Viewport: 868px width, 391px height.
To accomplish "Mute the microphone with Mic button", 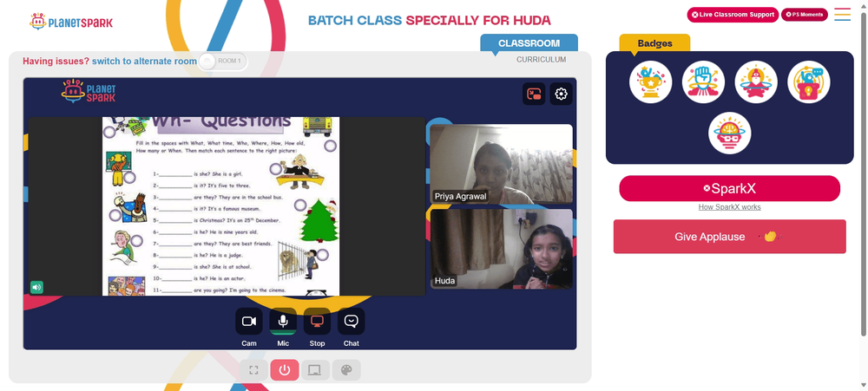I will click(283, 322).
